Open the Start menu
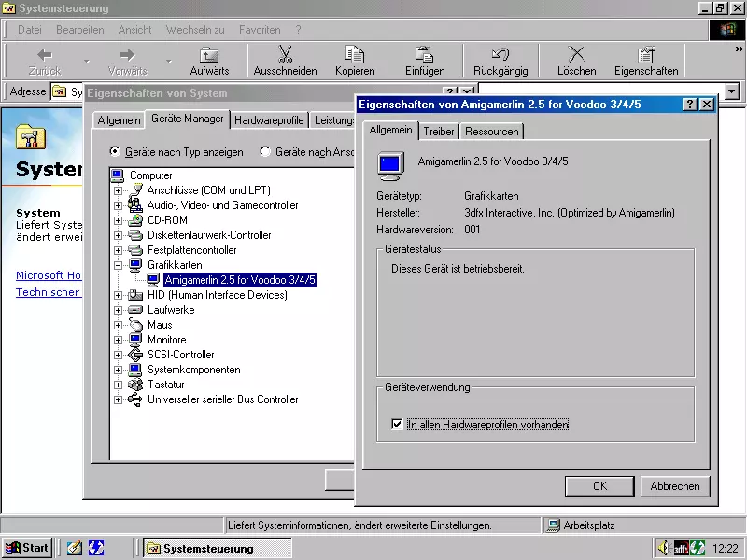 pos(27,548)
